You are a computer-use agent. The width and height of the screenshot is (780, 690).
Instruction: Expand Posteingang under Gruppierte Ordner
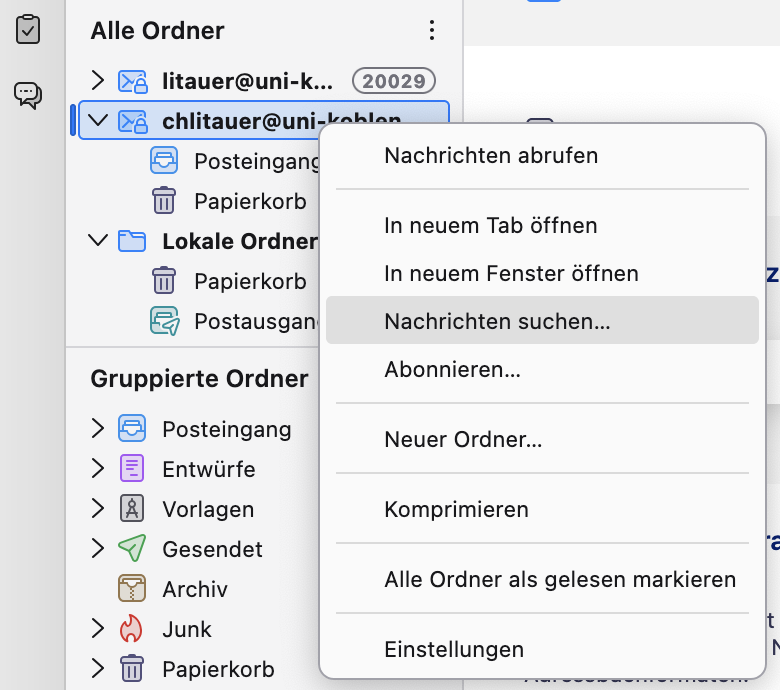[97, 429]
